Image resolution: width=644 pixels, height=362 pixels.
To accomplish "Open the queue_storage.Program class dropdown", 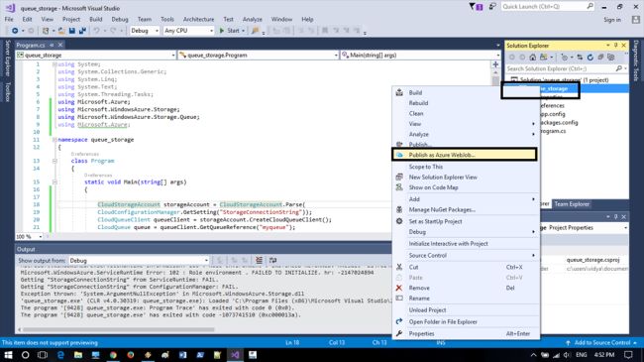I will (259, 56).
